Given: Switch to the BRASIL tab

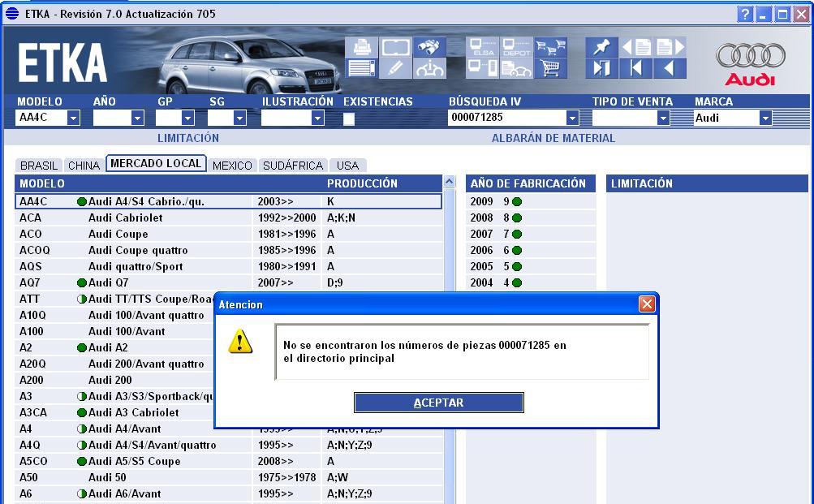Looking at the screenshot, I should click(39, 166).
